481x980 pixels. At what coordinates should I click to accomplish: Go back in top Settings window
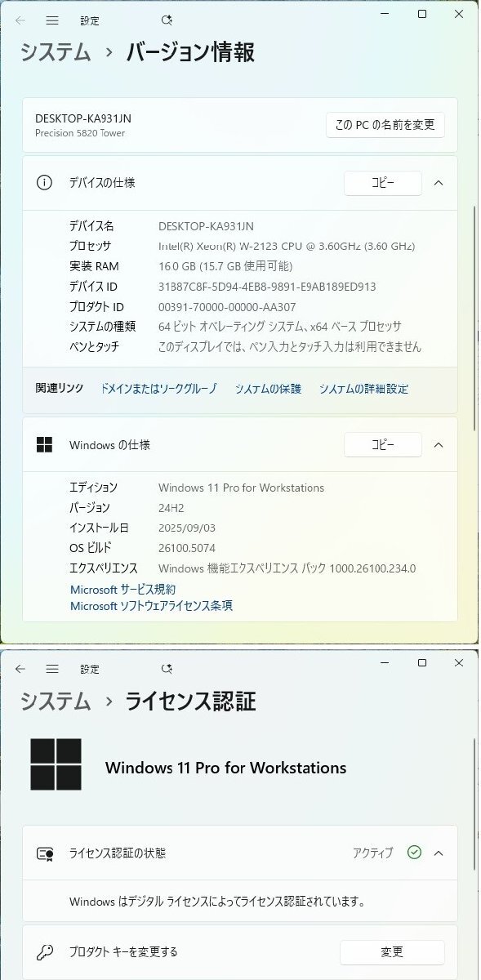(21, 20)
